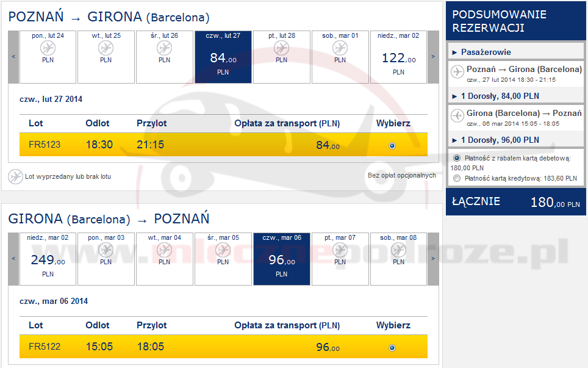588x368 pixels.
Task: Click the sold-out plane icon for Mon Feb 24
Action: click(x=48, y=48)
